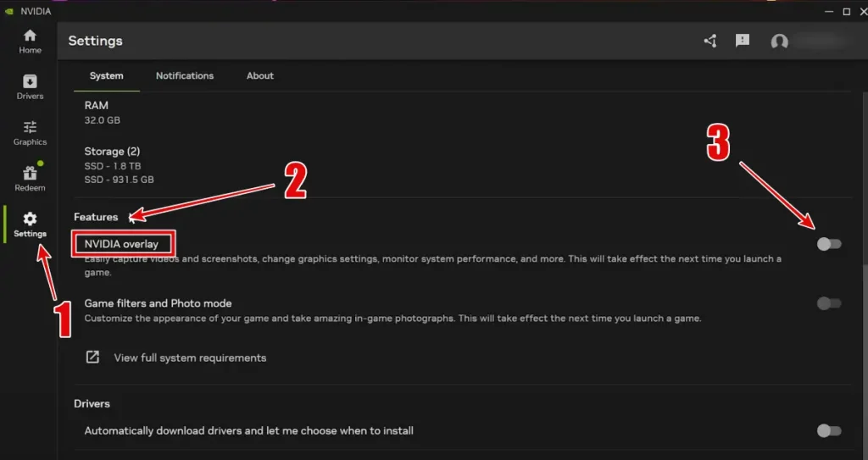Click the NVIDIA overlay label
The image size is (868, 460).
[121, 244]
